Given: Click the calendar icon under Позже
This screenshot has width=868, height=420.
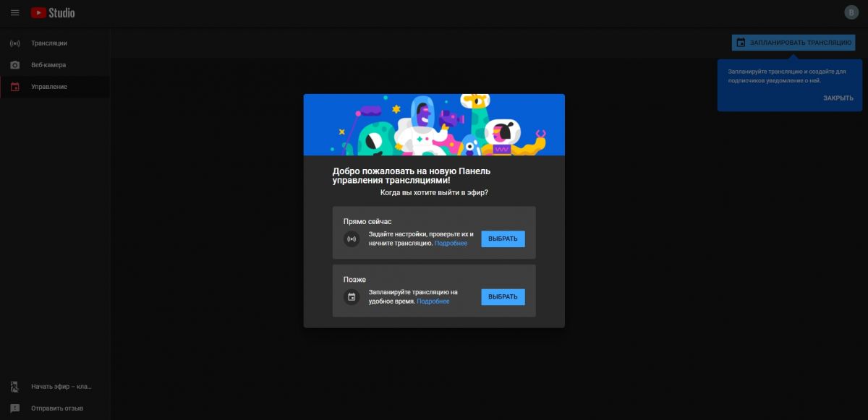Looking at the screenshot, I should [352, 297].
